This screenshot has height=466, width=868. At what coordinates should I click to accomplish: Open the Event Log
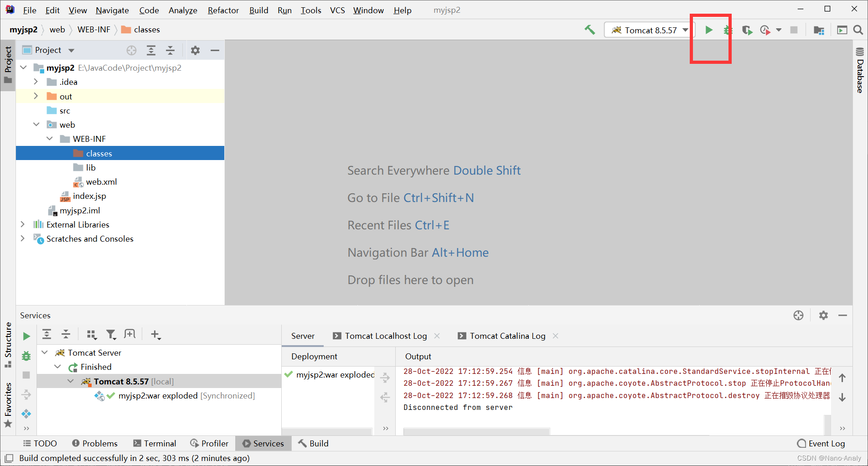(821, 443)
